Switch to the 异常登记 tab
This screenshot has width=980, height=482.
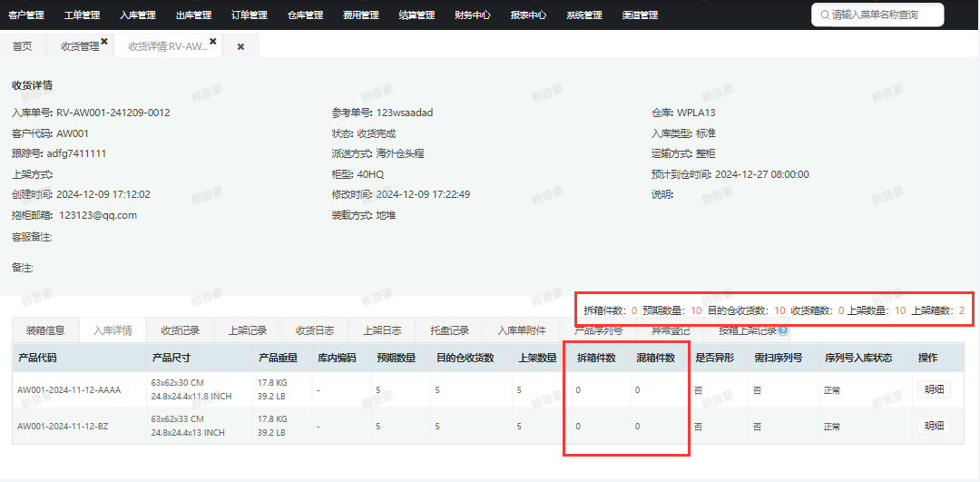click(671, 330)
